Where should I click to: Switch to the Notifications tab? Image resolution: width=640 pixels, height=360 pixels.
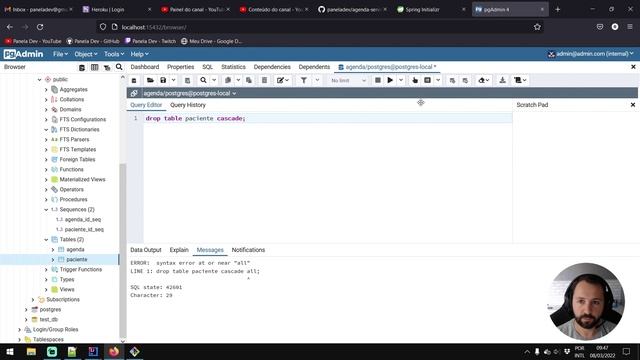[x=248, y=250]
